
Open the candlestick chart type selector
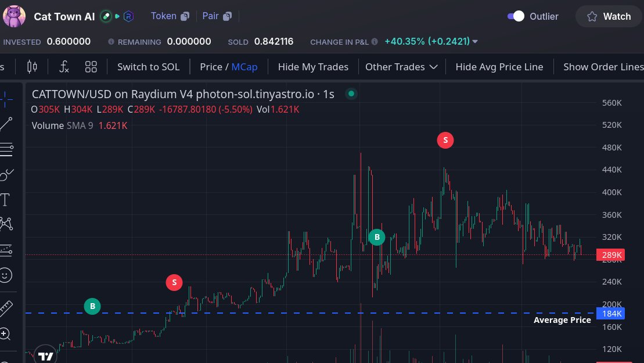coord(32,67)
